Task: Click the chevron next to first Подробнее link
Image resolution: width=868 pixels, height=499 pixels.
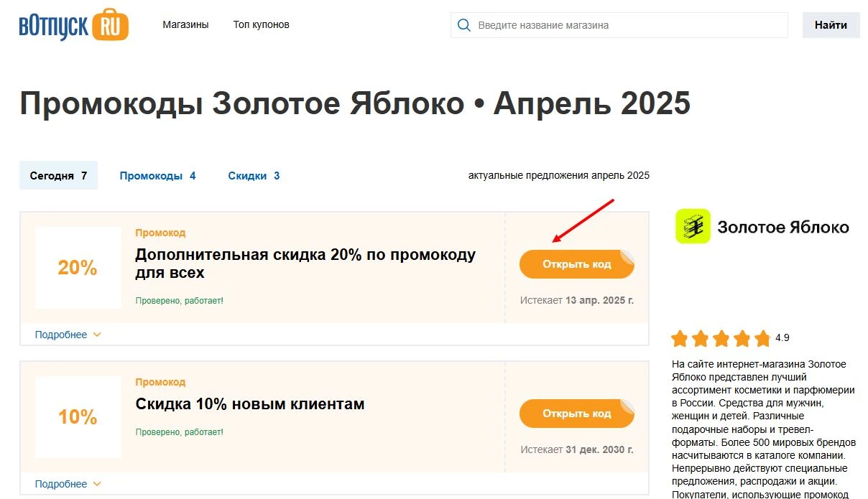Action: click(99, 335)
